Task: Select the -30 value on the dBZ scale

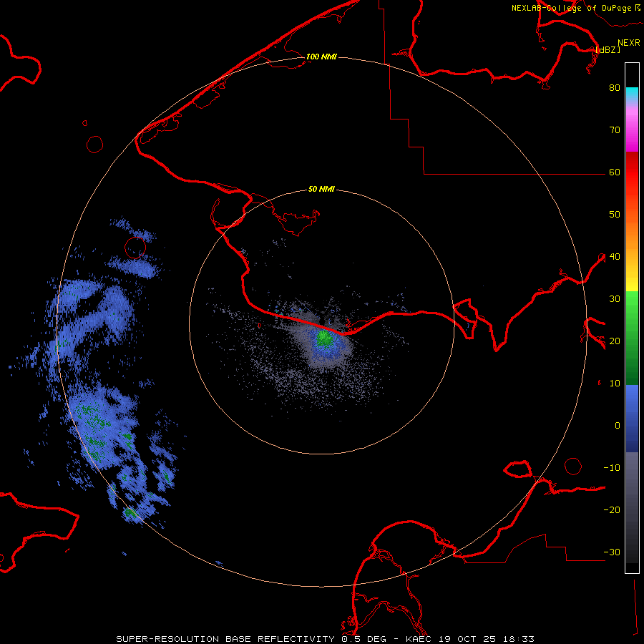Action: [612, 552]
